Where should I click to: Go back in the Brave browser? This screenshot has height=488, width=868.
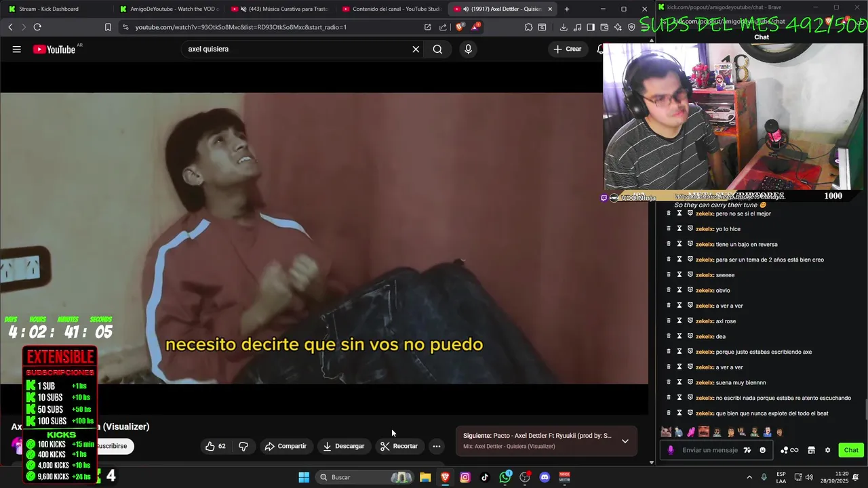10,27
